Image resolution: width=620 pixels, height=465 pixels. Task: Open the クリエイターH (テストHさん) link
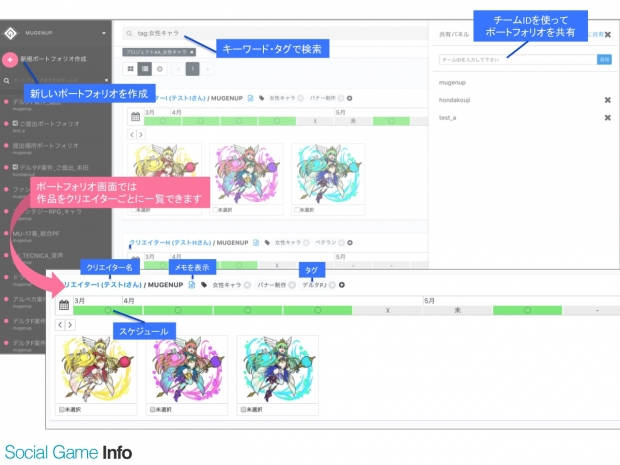click(170, 242)
